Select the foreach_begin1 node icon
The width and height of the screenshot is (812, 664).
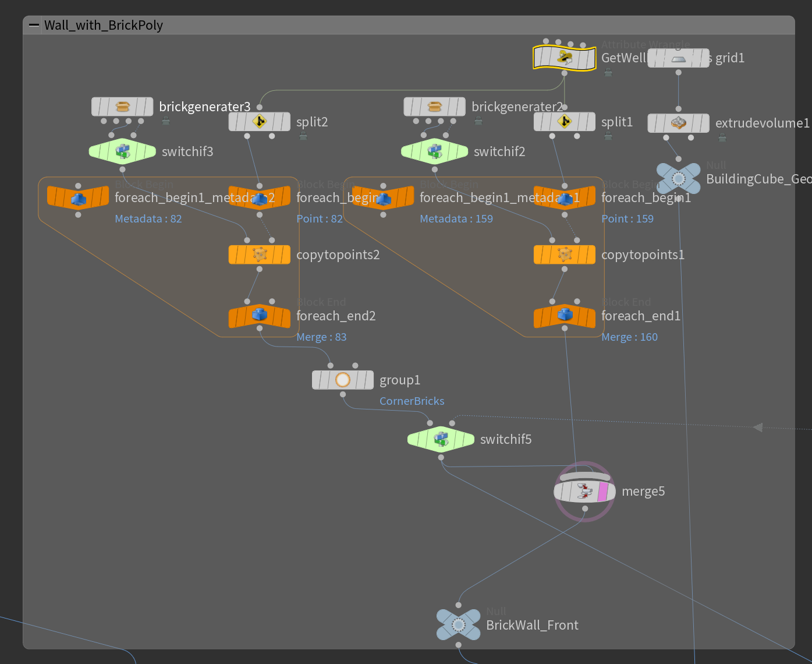[565, 198]
